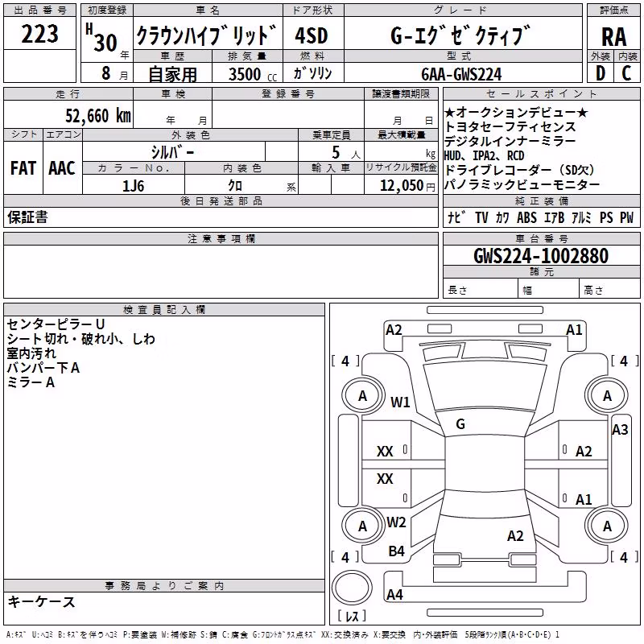Click パノラミックビューモニター line
This screenshot has width=644, height=644.
pyautogui.click(x=522, y=185)
